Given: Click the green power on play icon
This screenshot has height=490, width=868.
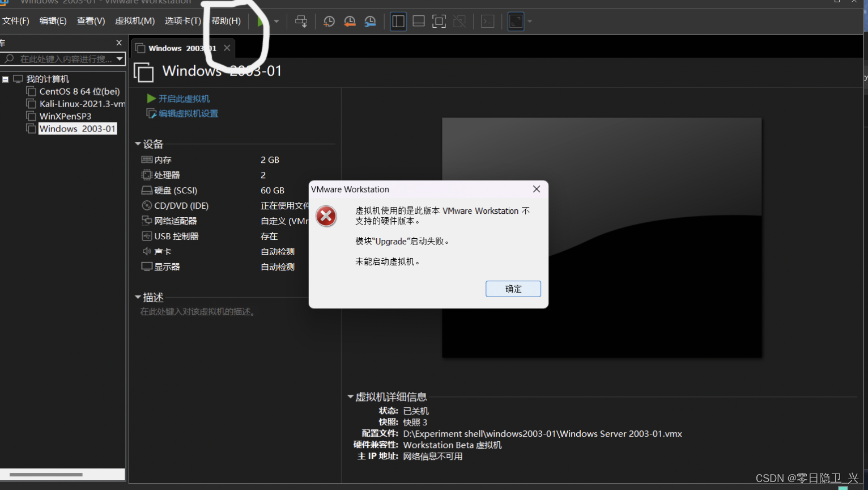Looking at the screenshot, I should pyautogui.click(x=261, y=22).
